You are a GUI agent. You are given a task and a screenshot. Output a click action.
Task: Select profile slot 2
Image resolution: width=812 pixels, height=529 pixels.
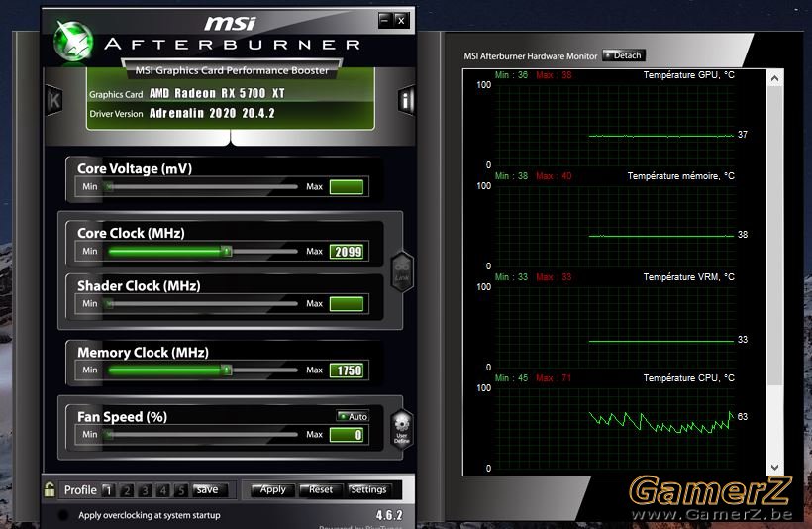coord(127,490)
